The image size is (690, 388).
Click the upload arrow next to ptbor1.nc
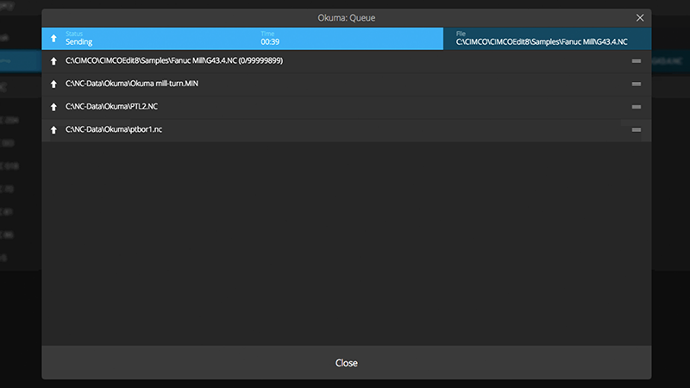pyautogui.click(x=54, y=130)
